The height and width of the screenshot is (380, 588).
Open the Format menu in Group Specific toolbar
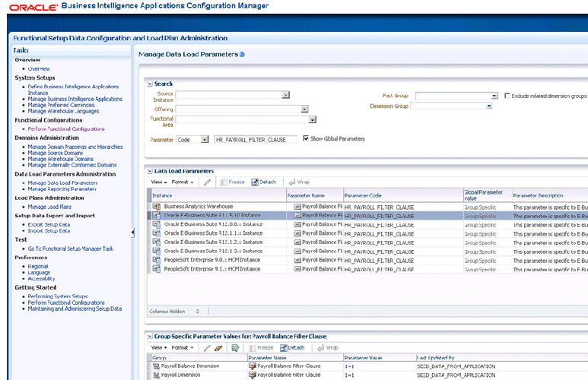tap(183, 347)
